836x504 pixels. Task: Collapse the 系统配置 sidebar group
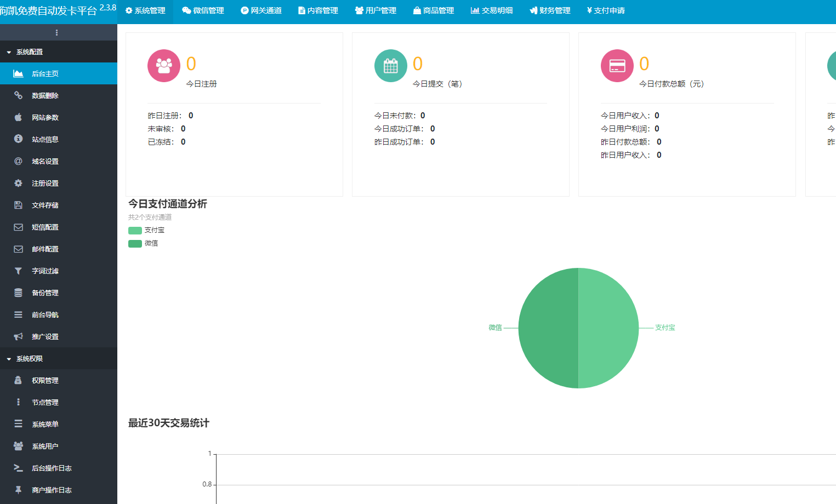[x=30, y=52]
